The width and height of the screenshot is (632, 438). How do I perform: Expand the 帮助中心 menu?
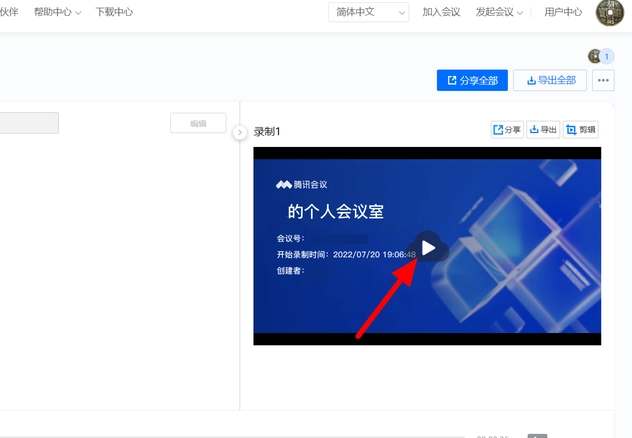[57, 12]
